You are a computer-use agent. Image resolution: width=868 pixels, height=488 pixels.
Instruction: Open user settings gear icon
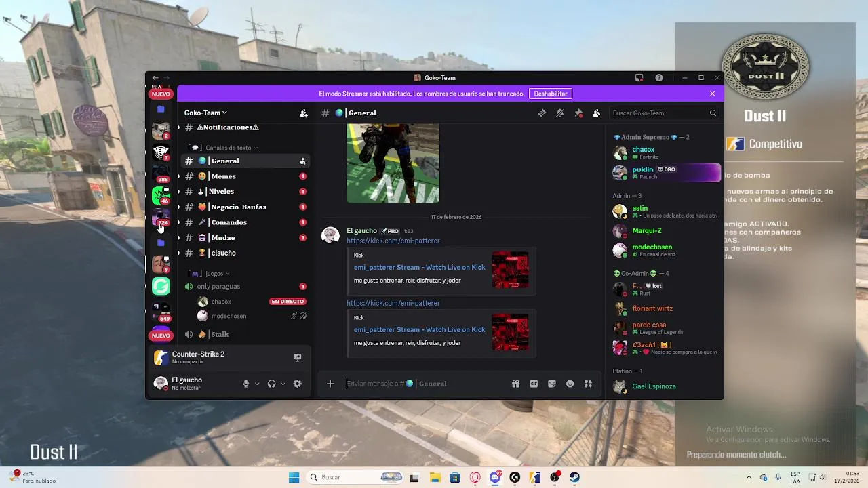click(297, 384)
